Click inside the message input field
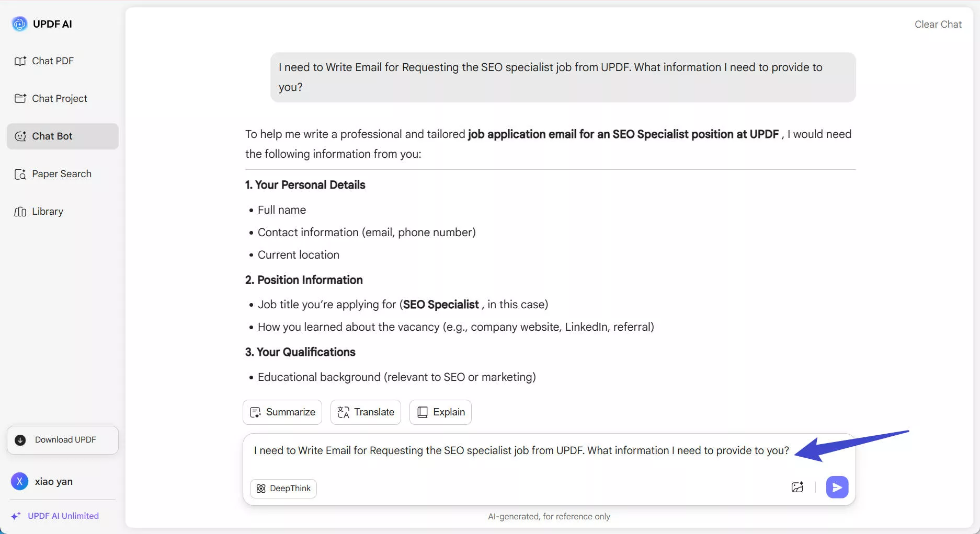This screenshot has width=980, height=534. 523,450
